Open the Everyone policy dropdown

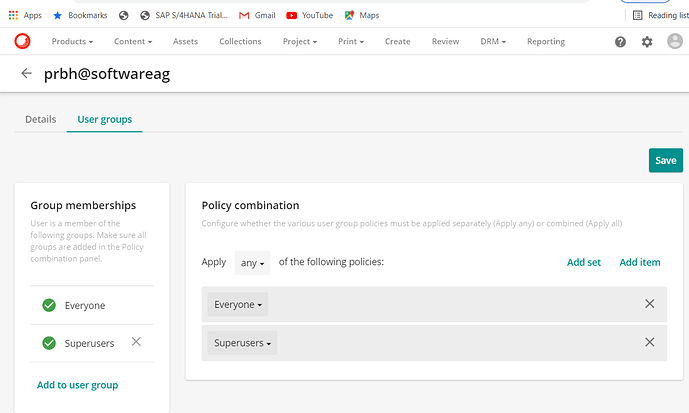238,305
